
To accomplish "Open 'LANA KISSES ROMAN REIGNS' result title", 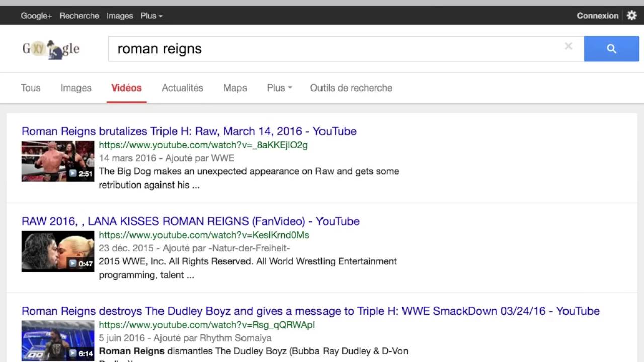I will 191,221.
